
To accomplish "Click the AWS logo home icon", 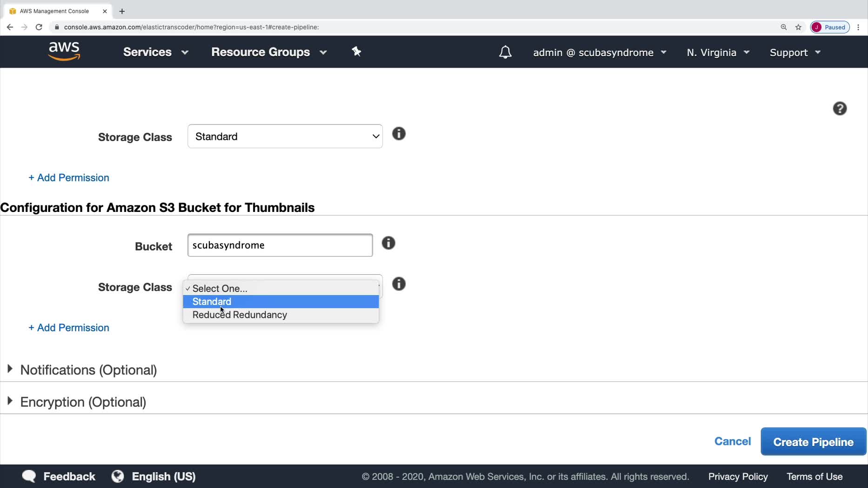I will pos(64,52).
